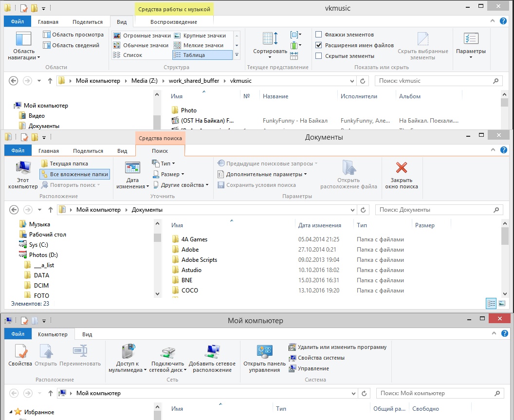Open Управление in Мой компьютер ribbon

pos(309,368)
